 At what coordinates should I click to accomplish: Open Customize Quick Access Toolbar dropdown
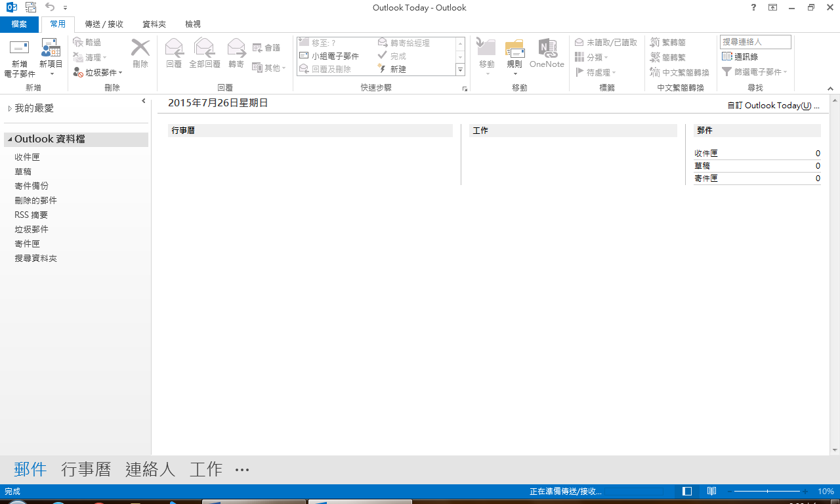pos(66,8)
